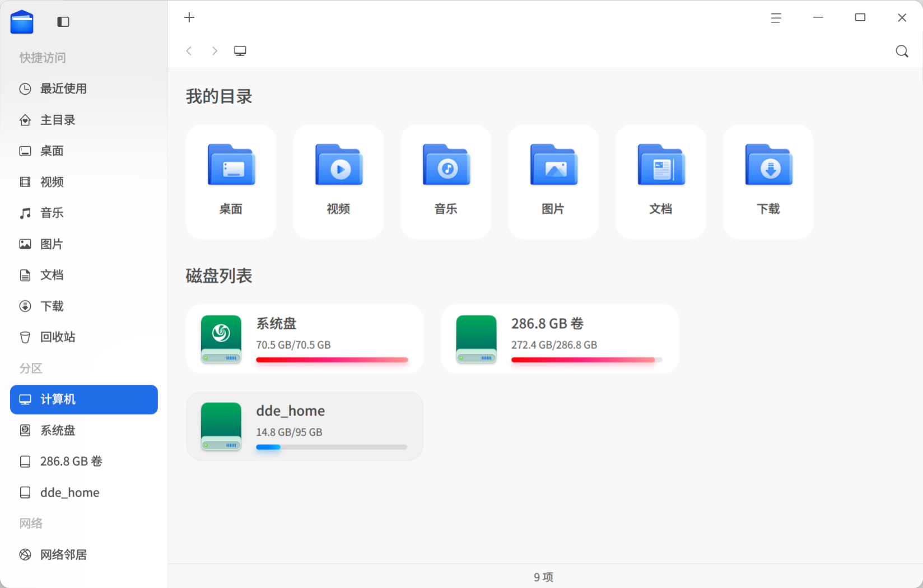
Task: Open the 系统盘 disk entry
Action: pyautogui.click(x=305, y=339)
